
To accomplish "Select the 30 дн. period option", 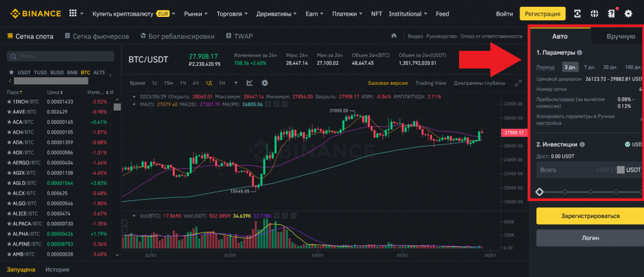I will pos(610,67).
